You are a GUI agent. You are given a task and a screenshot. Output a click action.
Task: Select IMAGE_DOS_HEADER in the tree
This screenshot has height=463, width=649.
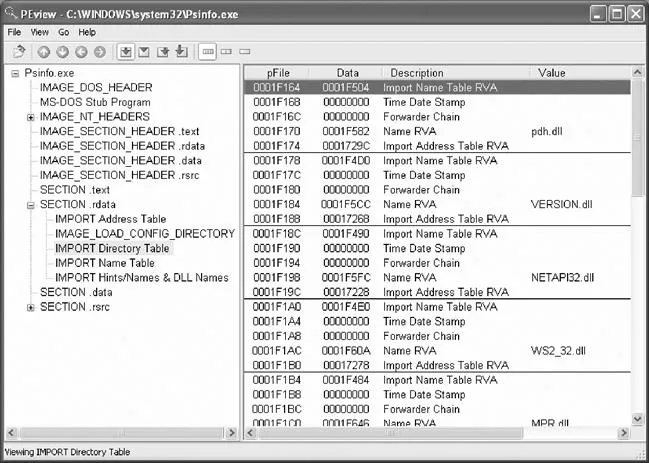[96, 88]
